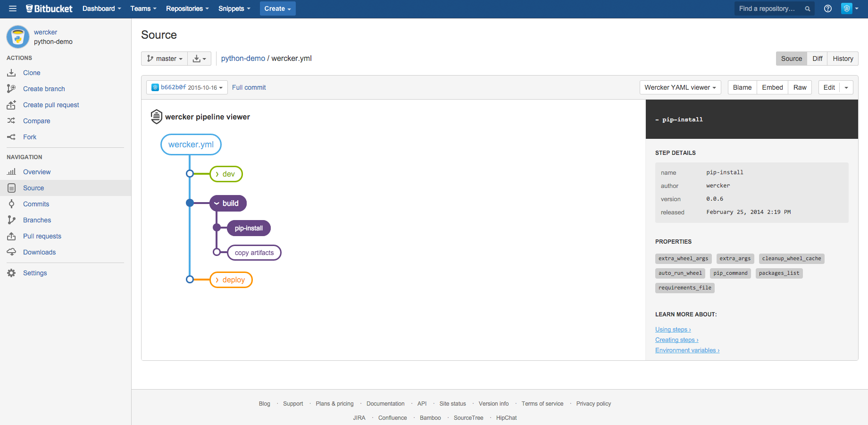Open the user avatar menu

pos(850,8)
